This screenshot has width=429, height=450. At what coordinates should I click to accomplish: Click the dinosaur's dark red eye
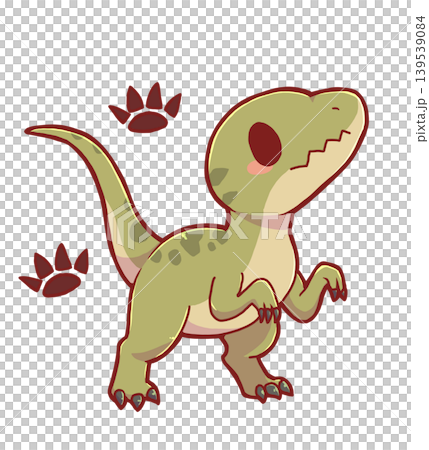(x=265, y=144)
